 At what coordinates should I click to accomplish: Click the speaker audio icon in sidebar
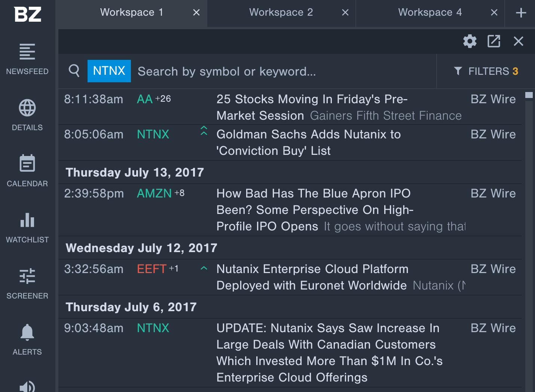[x=27, y=386]
